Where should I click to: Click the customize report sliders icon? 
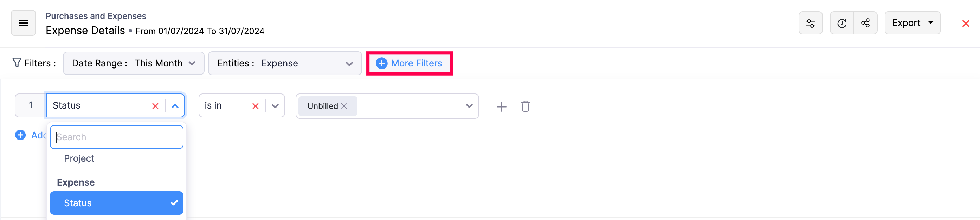[810, 23]
